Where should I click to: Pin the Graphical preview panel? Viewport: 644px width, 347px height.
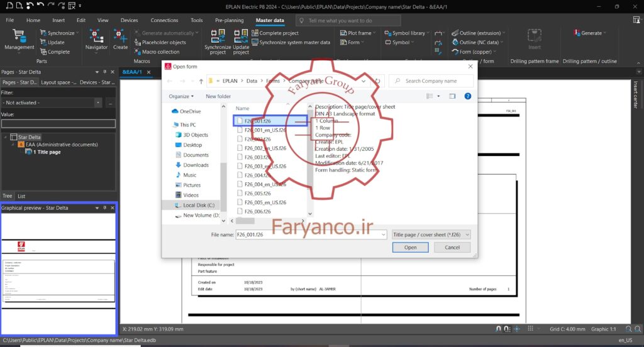[105, 208]
